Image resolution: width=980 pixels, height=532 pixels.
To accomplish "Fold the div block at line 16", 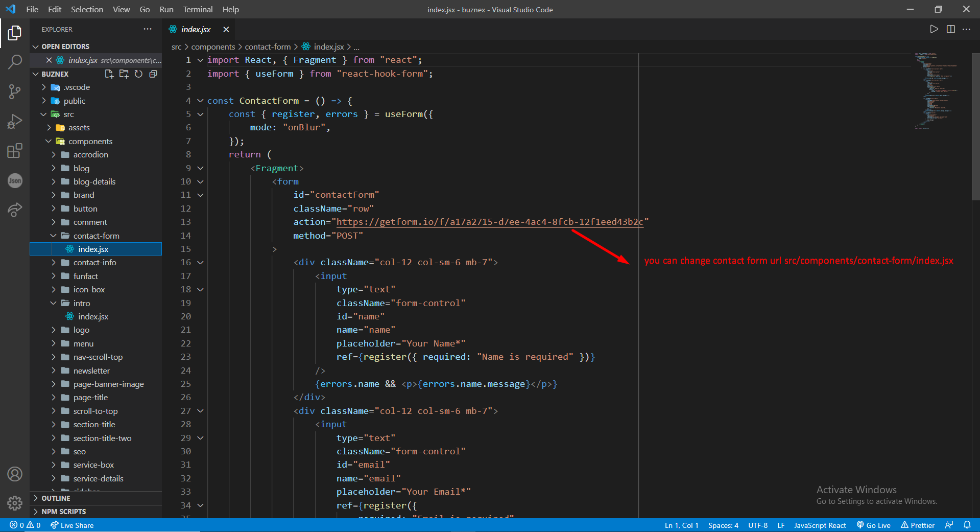I will pyautogui.click(x=200, y=263).
